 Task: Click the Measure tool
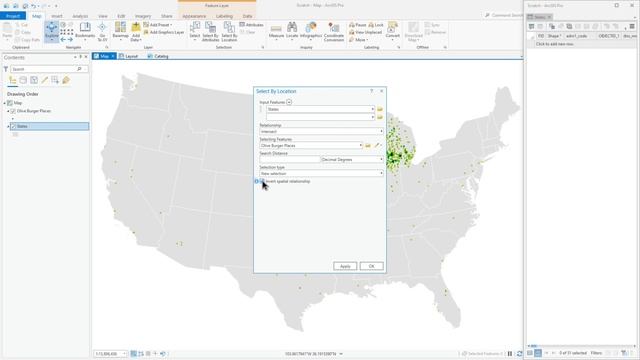pyautogui.click(x=276, y=31)
